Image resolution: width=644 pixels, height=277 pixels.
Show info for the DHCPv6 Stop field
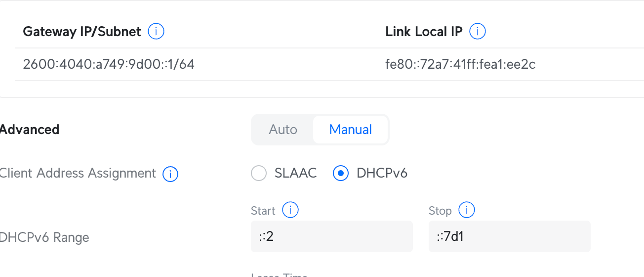click(466, 210)
